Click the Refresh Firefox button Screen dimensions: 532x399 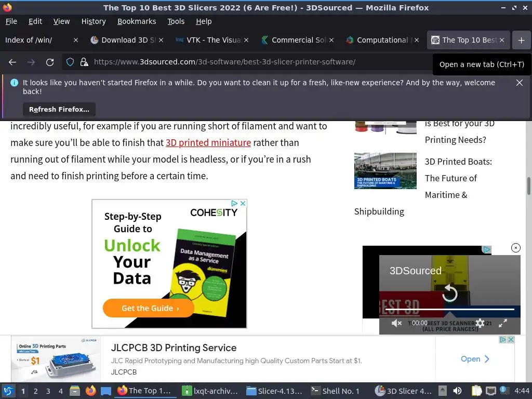[59, 109]
